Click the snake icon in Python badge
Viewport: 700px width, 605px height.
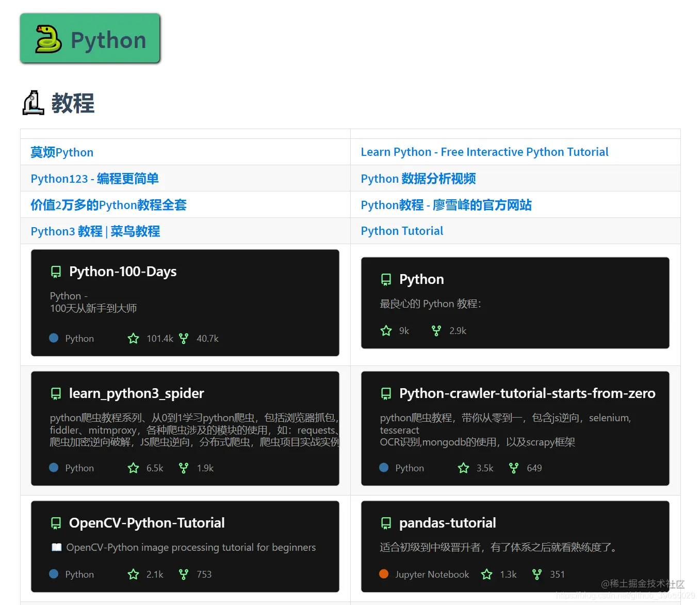point(48,39)
